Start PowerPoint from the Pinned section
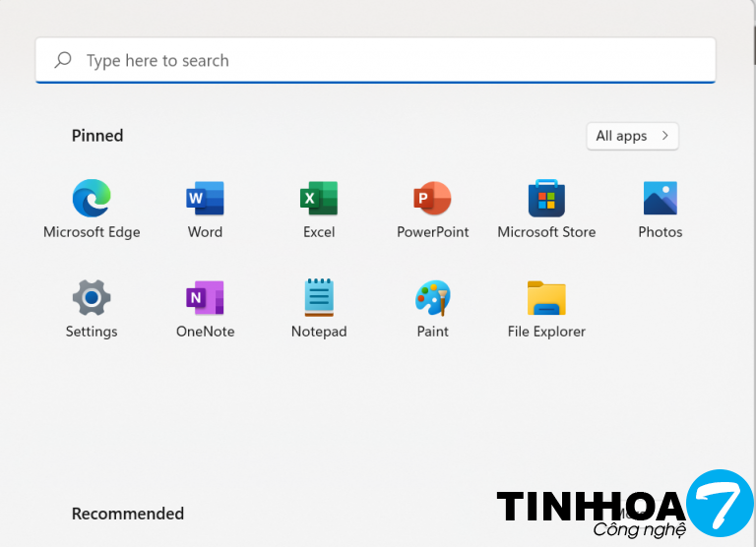The image size is (756, 547). [432, 199]
